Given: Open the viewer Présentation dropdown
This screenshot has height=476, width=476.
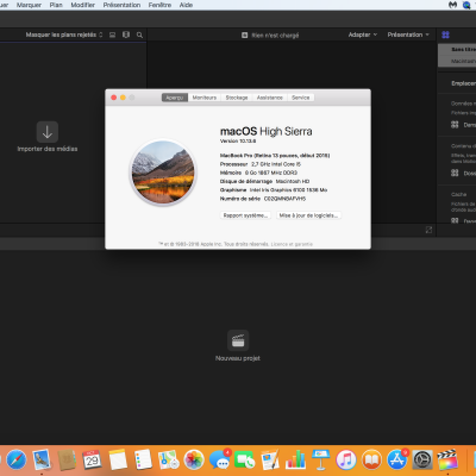Looking at the screenshot, I should [x=408, y=35].
